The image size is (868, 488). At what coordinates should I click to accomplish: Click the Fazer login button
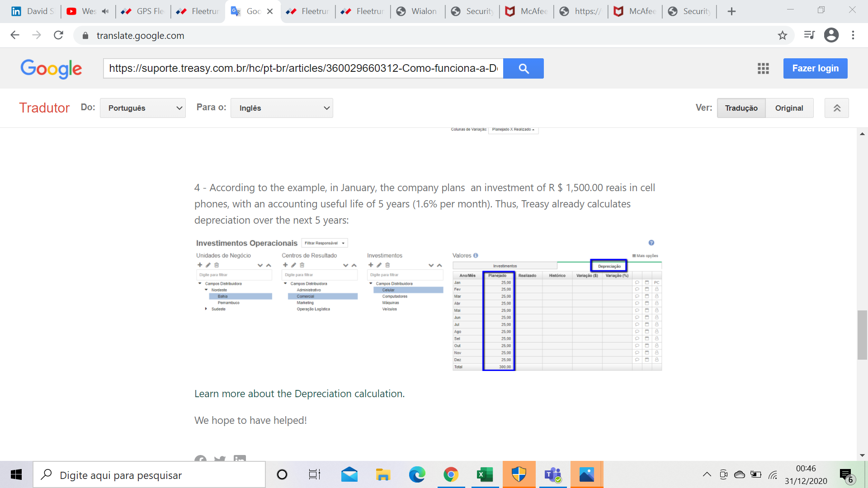pos(815,68)
